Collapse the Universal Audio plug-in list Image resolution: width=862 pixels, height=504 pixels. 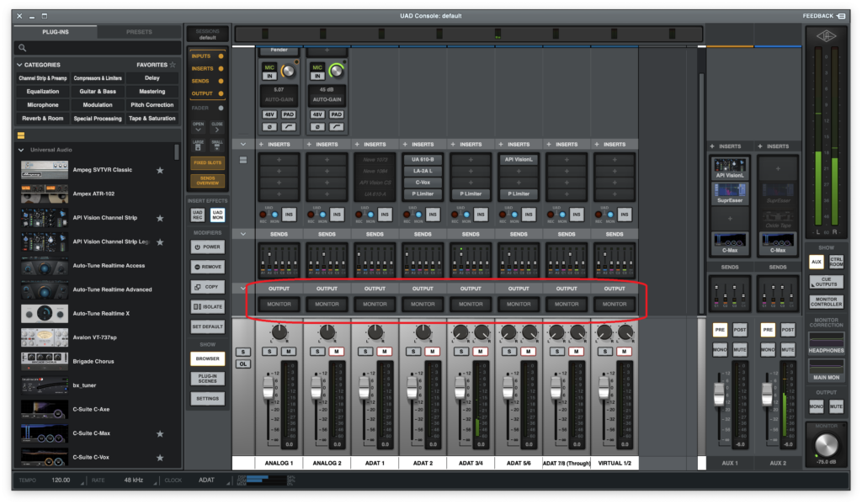[x=21, y=150]
